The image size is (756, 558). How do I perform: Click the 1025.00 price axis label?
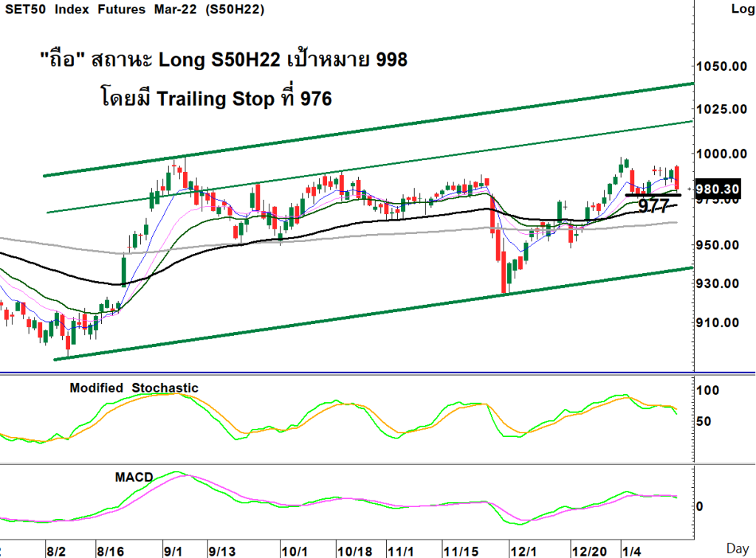(721, 109)
